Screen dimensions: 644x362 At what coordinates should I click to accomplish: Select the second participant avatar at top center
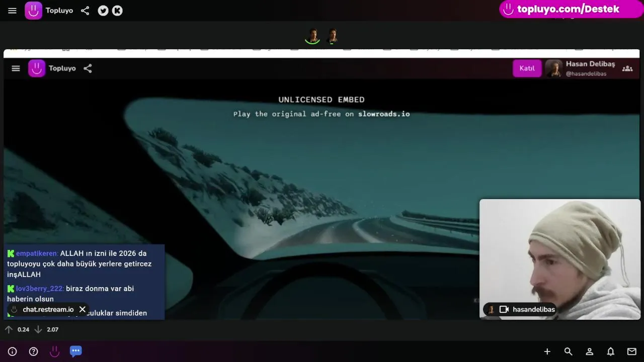point(332,36)
